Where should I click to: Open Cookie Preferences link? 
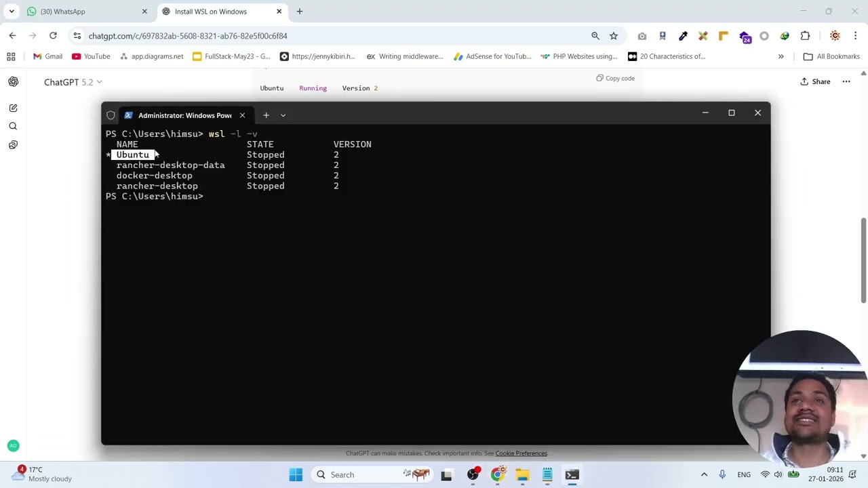(x=521, y=453)
